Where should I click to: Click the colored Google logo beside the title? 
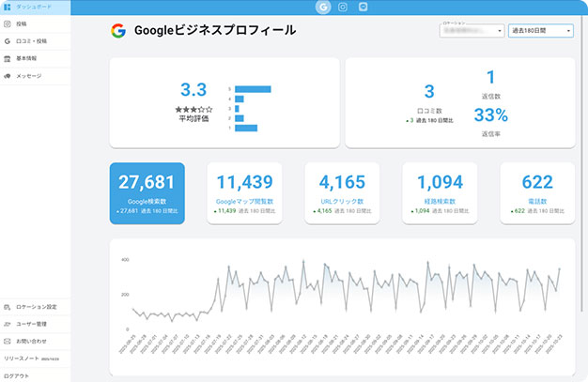point(118,31)
